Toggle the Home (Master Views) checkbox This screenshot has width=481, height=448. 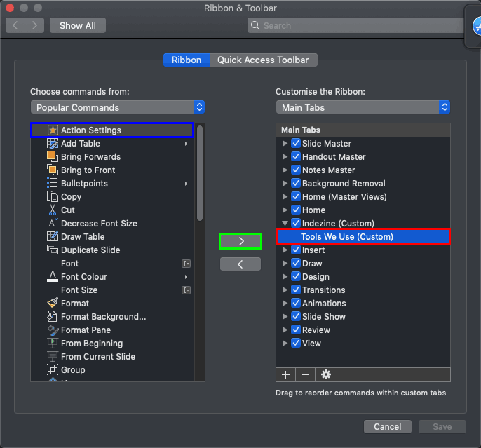point(296,196)
